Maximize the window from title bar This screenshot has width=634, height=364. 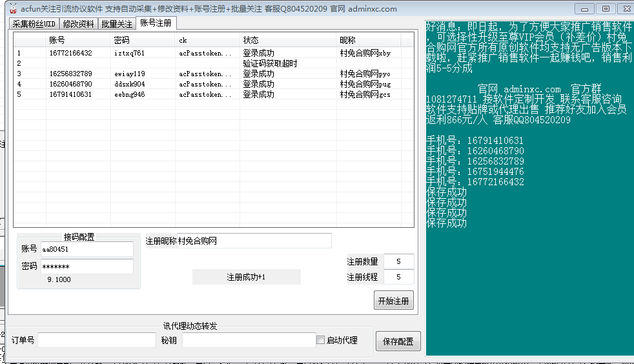tap(606, 8)
